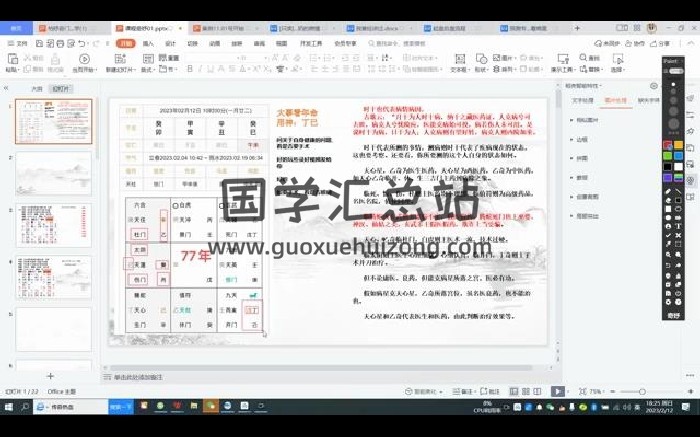Click the 分享 (Share) button

click(x=661, y=44)
